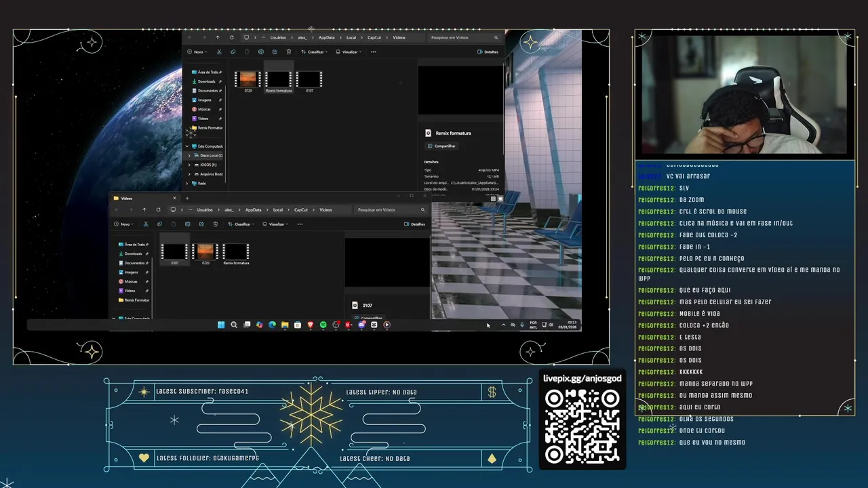Open Task View from the taskbar
Screen dimensions: 868x488
[247, 325]
